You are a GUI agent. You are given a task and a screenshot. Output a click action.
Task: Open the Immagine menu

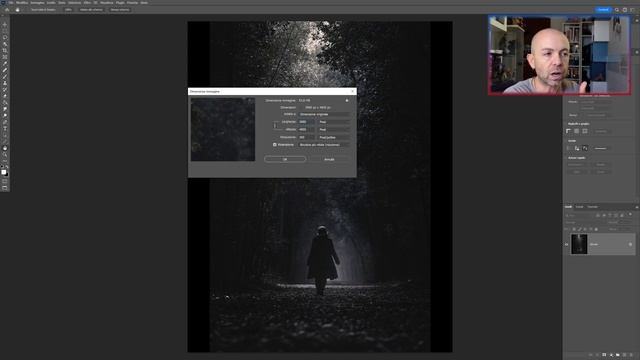click(x=37, y=2)
